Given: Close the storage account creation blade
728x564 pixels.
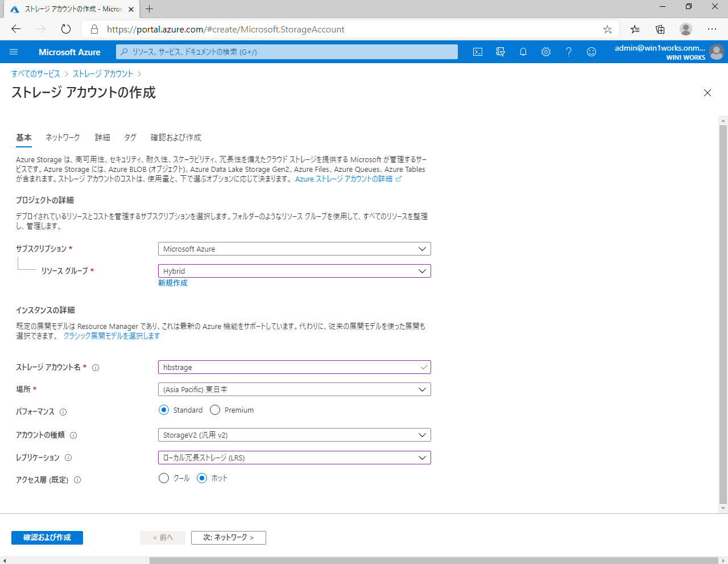Looking at the screenshot, I should click(x=708, y=93).
